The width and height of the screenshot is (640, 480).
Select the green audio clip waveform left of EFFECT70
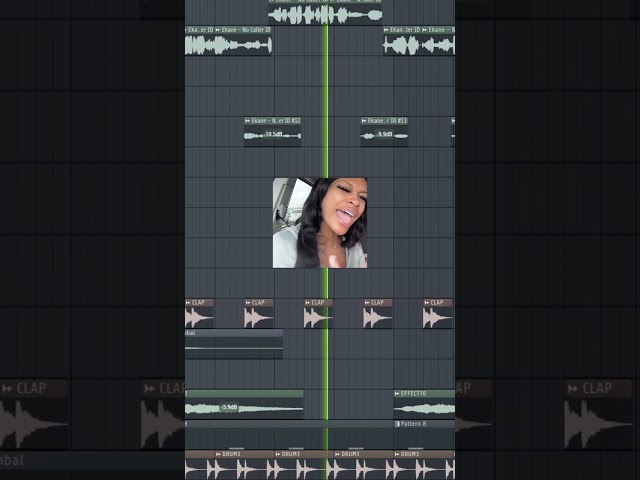[x=244, y=409]
